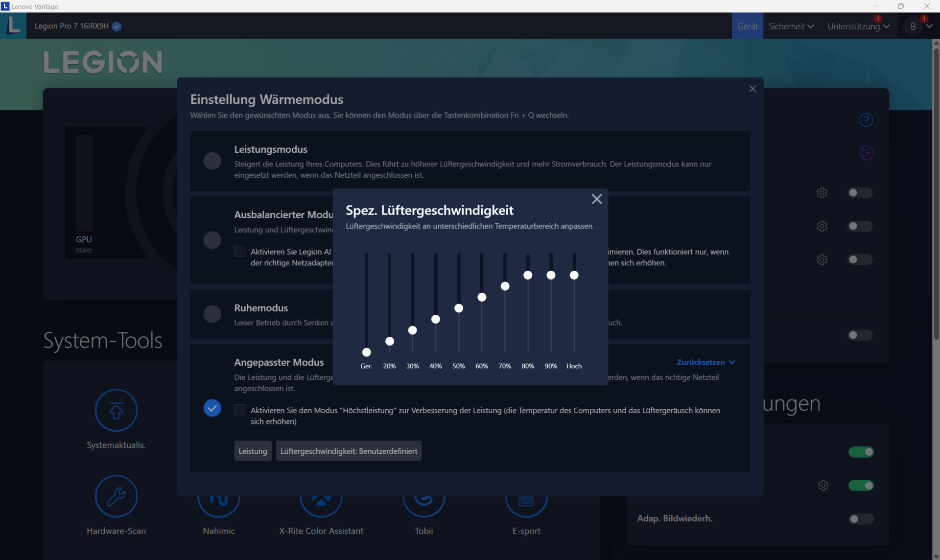Screen dimensions: 940x560
Task: Click Lüftergeschwindigkeit: Benutzerdefiniert button
Action: [349, 451]
